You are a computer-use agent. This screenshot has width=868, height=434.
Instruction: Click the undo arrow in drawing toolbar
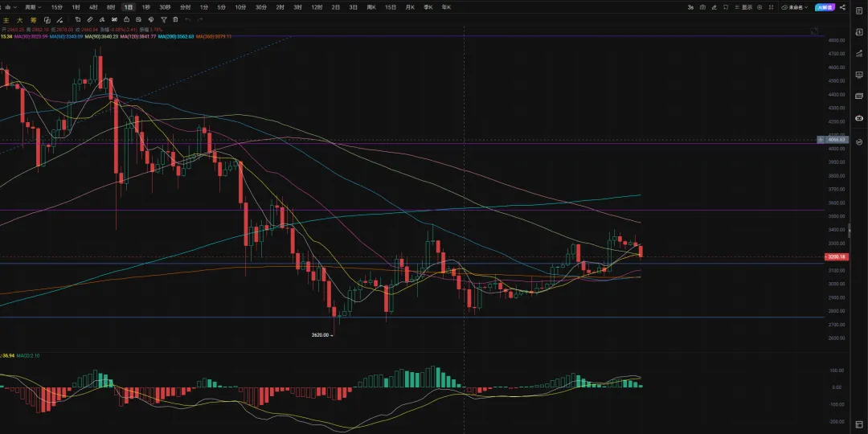click(x=187, y=18)
